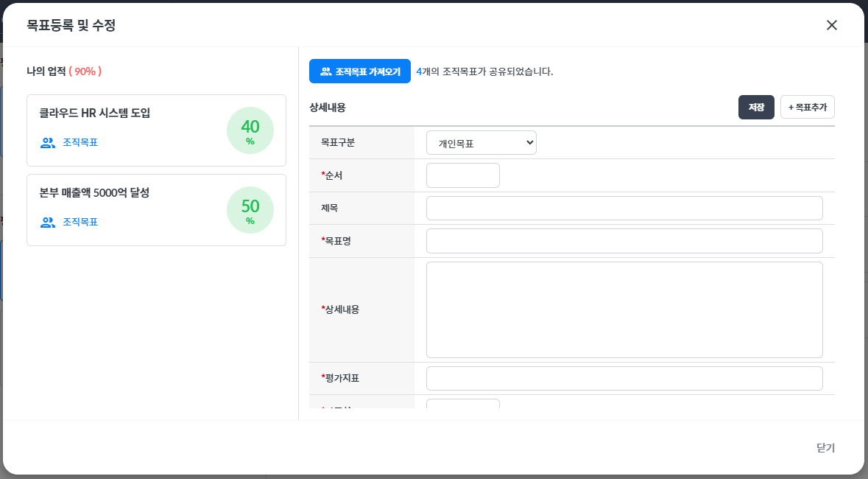Image resolution: width=868 pixels, height=479 pixels.
Task: Click the people icon on 조직목표 가져오기 button
Action: (326, 71)
